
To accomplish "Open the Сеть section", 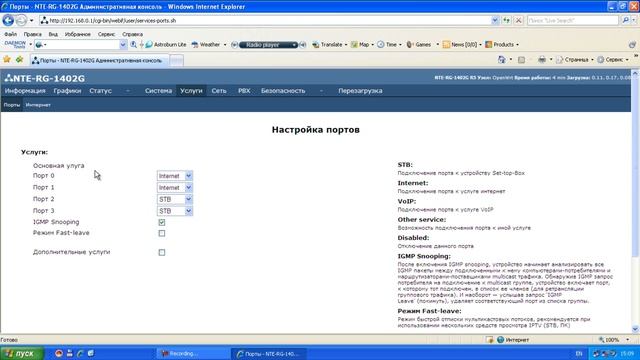I will [x=219, y=91].
